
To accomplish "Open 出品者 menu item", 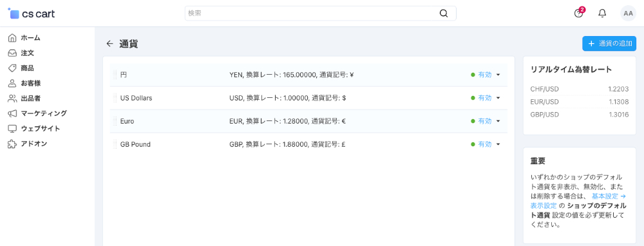I will pyautogui.click(x=30, y=99).
